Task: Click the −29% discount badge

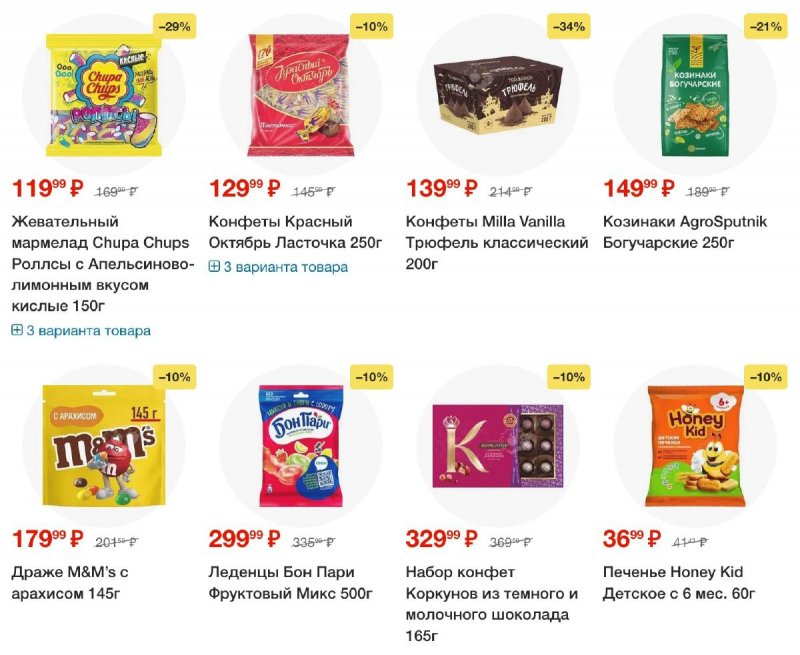Action: point(174,27)
